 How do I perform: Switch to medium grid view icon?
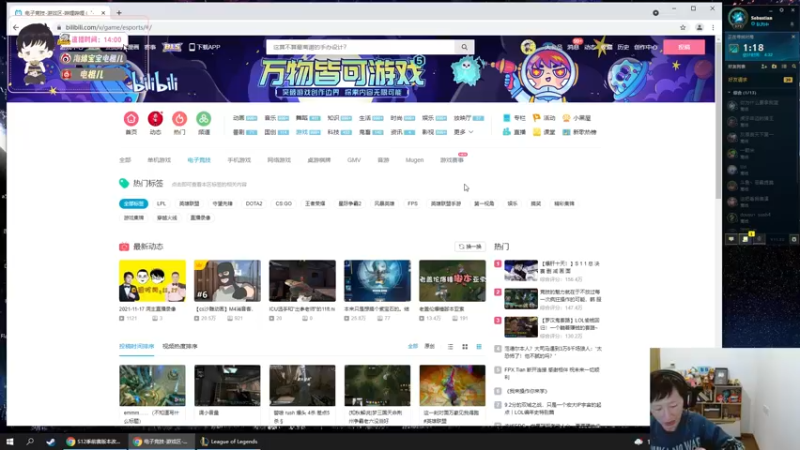coord(465,346)
